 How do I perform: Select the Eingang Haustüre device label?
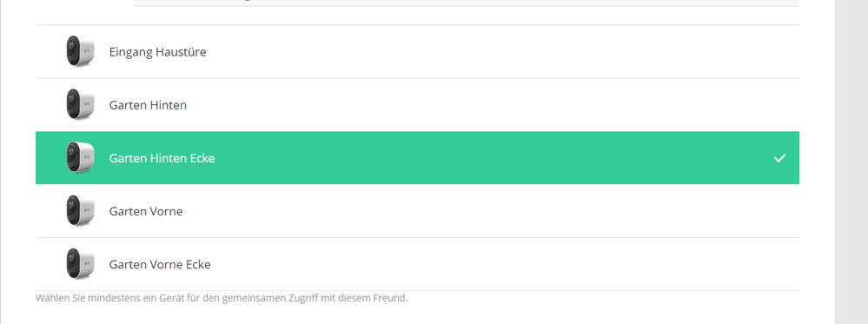coord(158,52)
